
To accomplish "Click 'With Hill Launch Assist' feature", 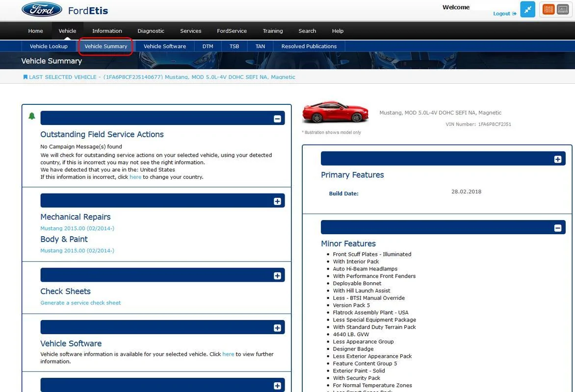I will click(x=361, y=291).
